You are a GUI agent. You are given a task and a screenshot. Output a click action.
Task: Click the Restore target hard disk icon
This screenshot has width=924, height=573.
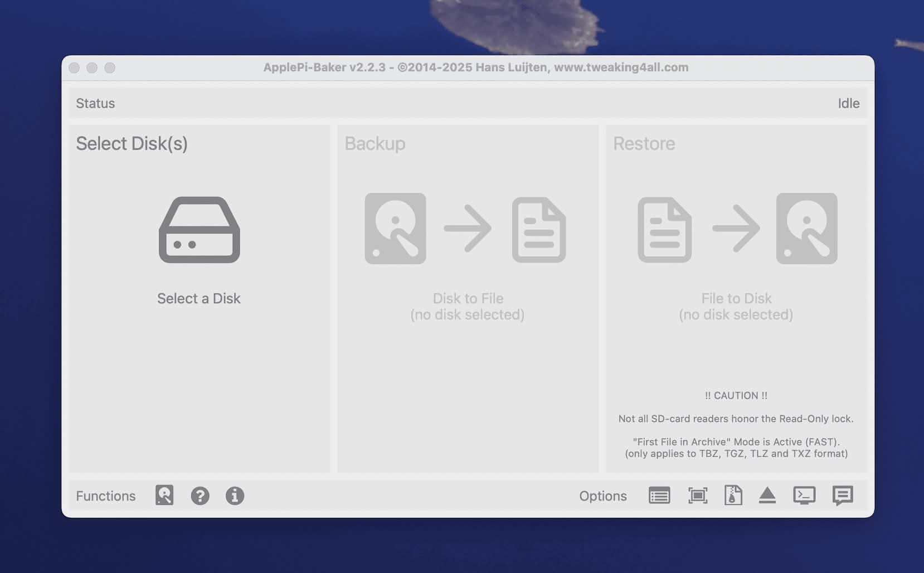[806, 229]
